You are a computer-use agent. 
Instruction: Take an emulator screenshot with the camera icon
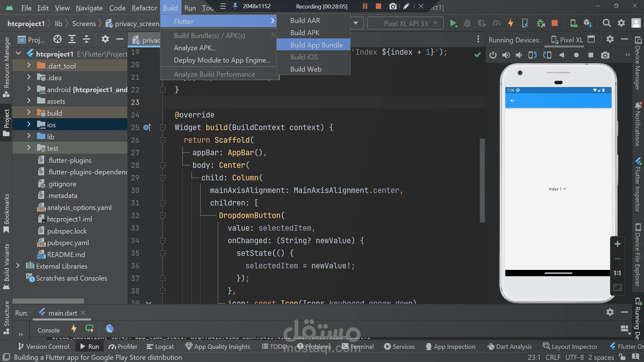[605, 55]
